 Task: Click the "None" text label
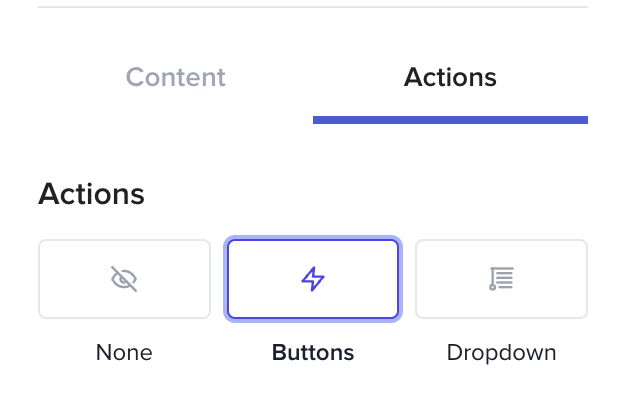(x=124, y=353)
